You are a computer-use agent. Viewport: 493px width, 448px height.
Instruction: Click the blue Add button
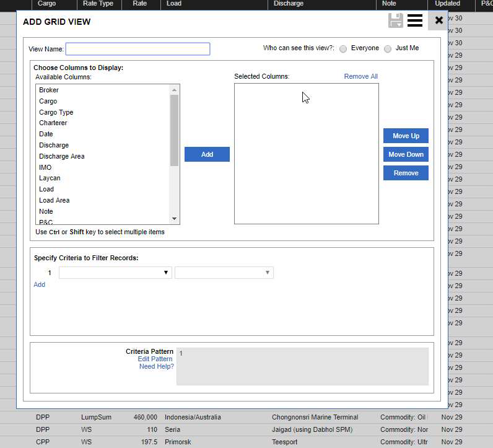pyautogui.click(x=207, y=154)
